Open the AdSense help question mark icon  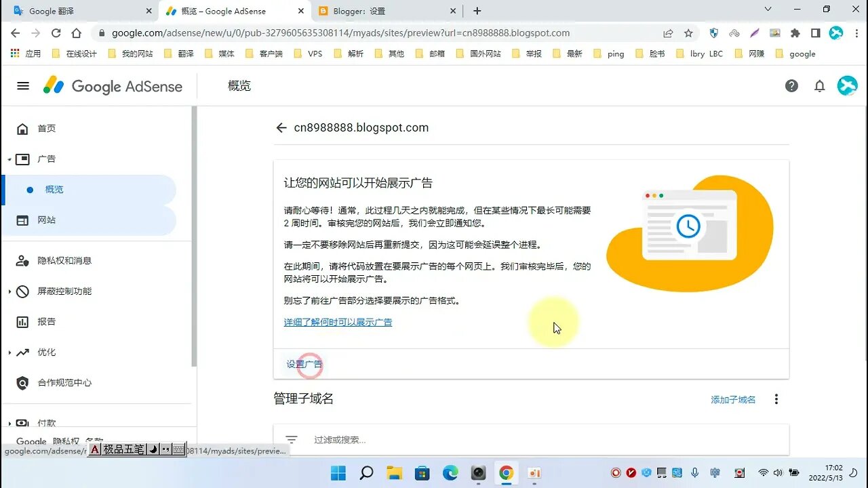pyautogui.click(x=791, y=86)
